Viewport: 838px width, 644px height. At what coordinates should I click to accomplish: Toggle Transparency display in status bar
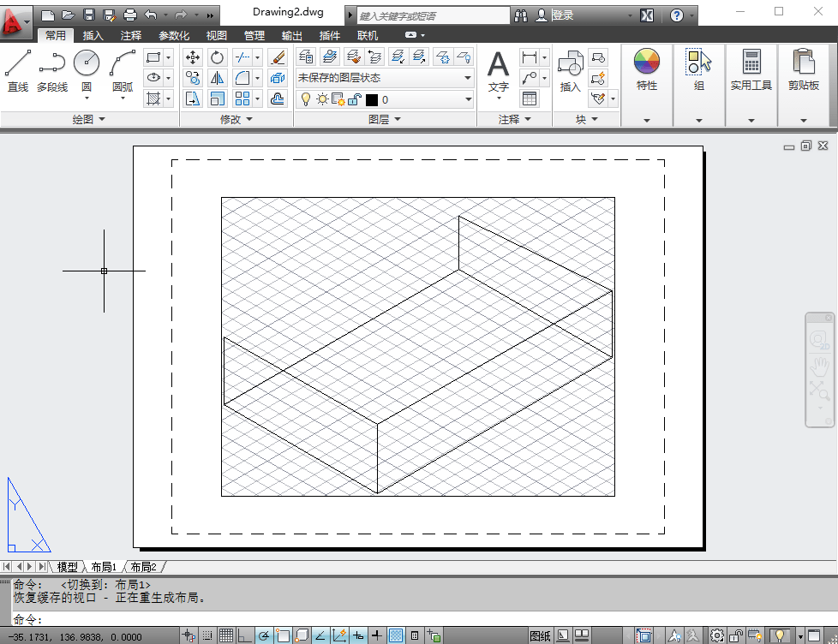point(396,635)
